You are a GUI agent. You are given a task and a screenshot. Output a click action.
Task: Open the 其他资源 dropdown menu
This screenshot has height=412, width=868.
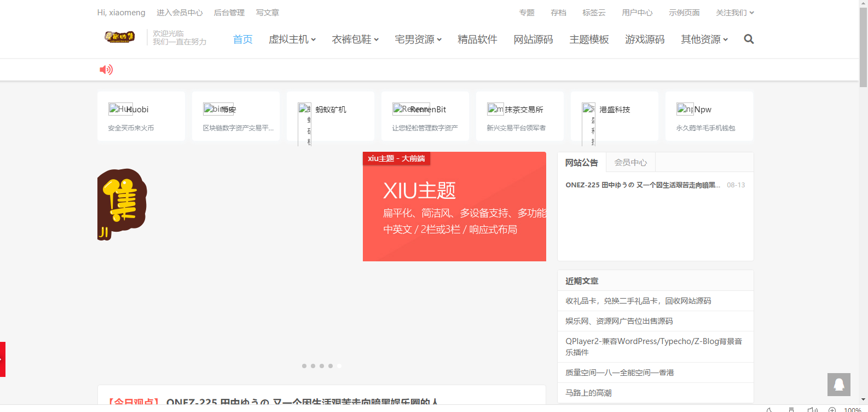pyautogui.click(x=704, y=39)
